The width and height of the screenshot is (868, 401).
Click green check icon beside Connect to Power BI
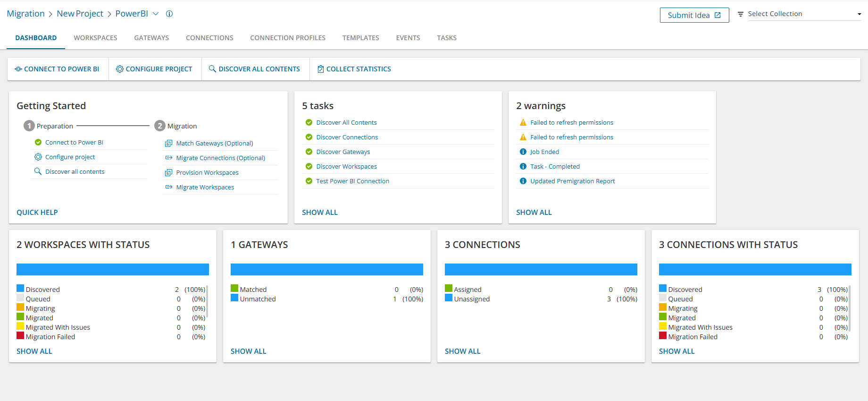38,142
